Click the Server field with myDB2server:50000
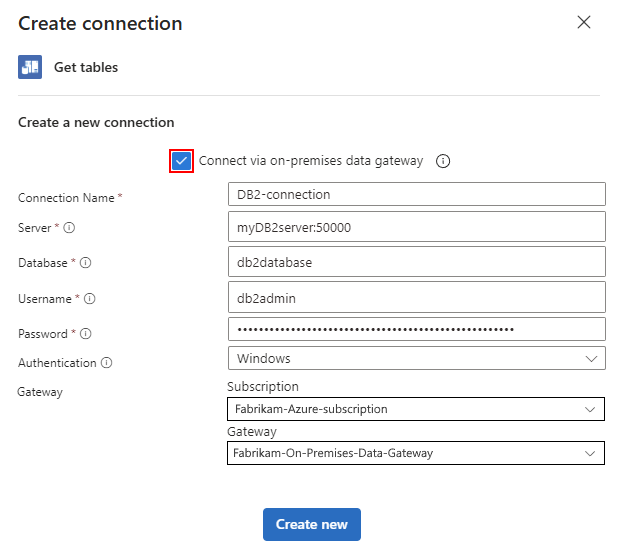Screen dimensions: 620x550 416,227
